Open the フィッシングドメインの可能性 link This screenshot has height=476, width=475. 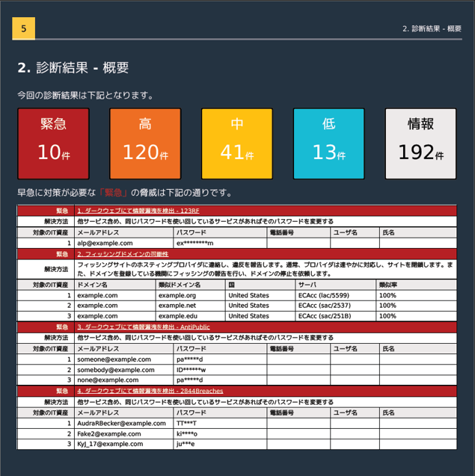(x=123, y=254)
